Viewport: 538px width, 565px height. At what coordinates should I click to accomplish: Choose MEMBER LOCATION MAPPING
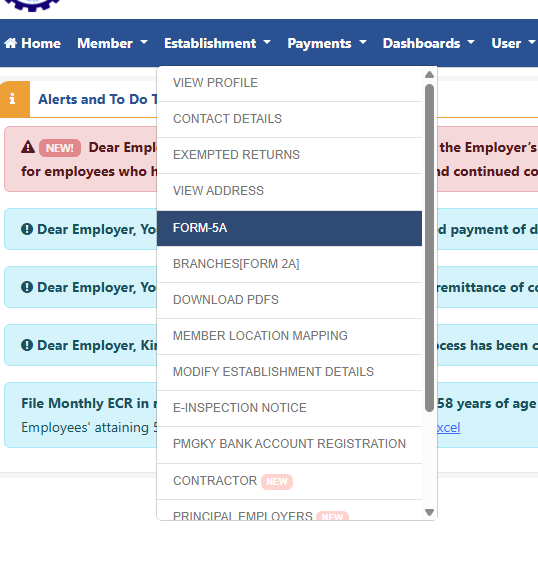tap(289, 336)
